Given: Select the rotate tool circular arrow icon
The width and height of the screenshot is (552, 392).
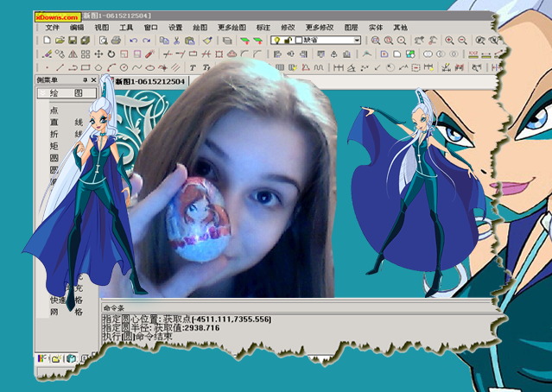Looking at the screenshot, I should click(111, 54).
